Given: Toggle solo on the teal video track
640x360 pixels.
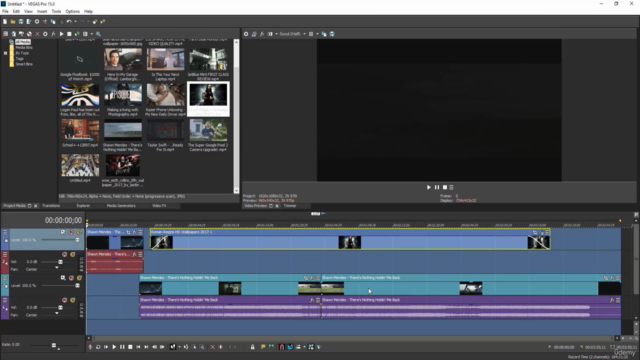Looking at the screenshot, I should pyautogui.click(x=79, y=278).
